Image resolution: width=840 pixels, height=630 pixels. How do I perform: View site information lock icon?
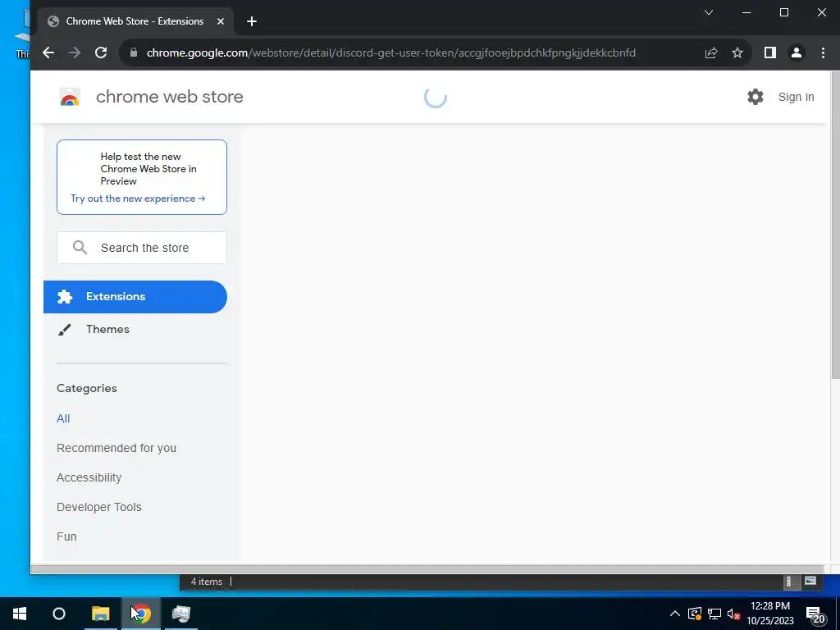click(x=134, y=52)
